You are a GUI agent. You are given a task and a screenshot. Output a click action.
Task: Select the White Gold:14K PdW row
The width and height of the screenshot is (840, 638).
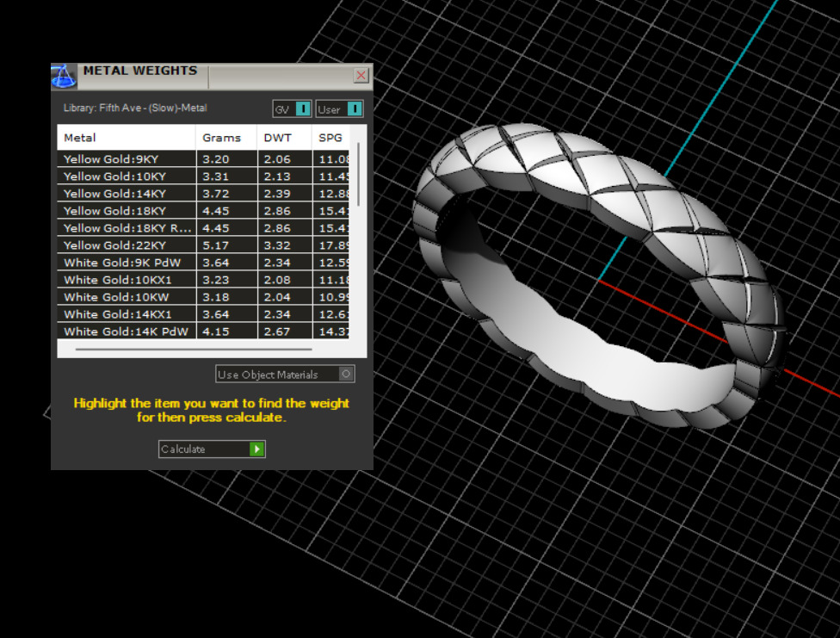tap(204, 331)
